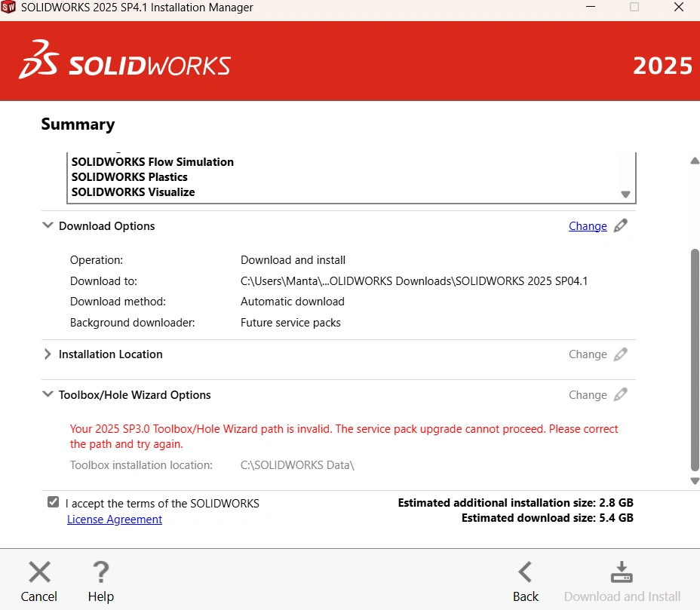Click the Summary heading
This screenshot has height=610, width=700.
pyautogui.click(x=78, y=124)
